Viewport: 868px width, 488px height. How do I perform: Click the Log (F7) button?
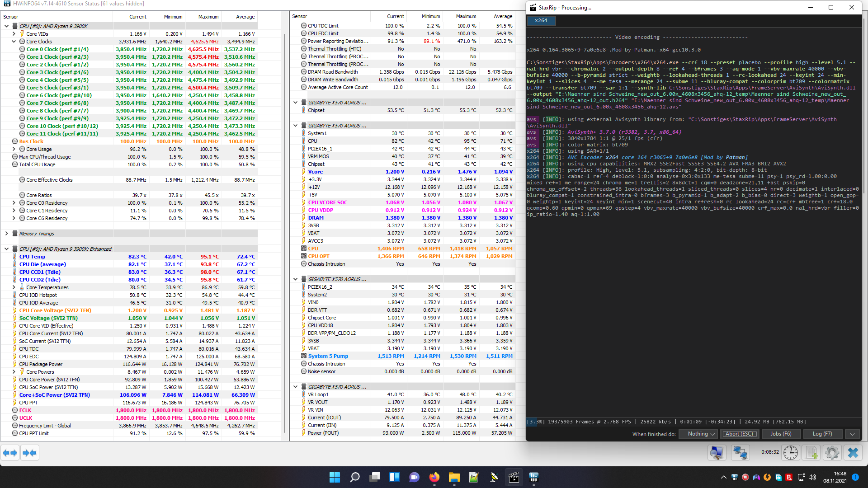pos(822,434)
